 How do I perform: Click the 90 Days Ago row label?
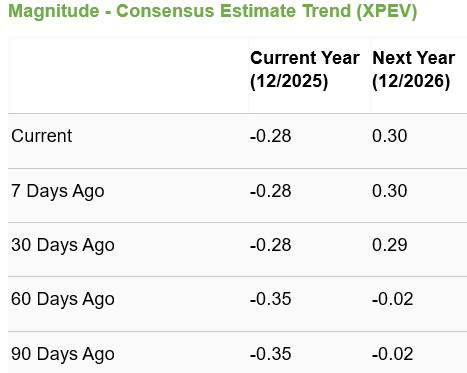tap(63, 354)
